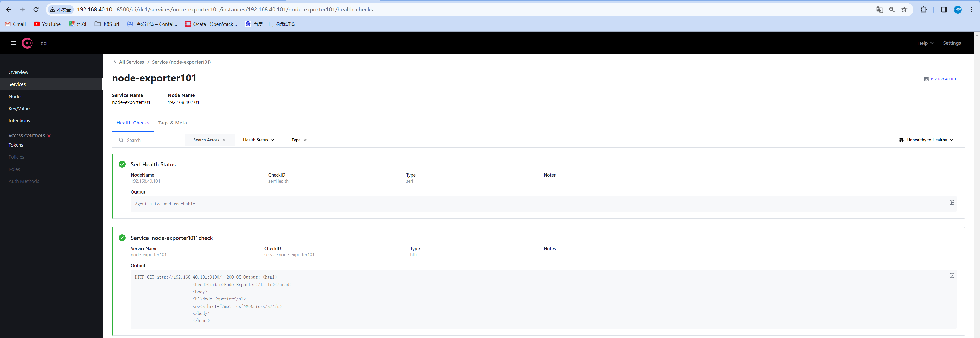Copy the Serf Health Status output
The image size is (980, 338).
(x=952, y=202)
